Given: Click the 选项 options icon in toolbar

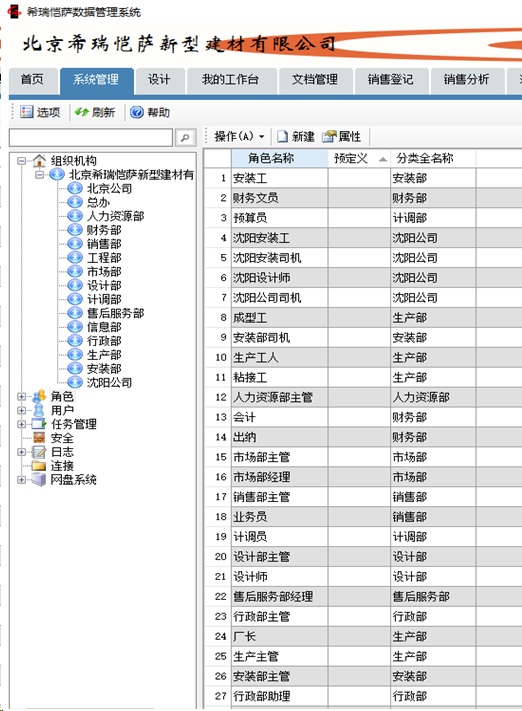Looking at the screenshot, I should (27, 112).
